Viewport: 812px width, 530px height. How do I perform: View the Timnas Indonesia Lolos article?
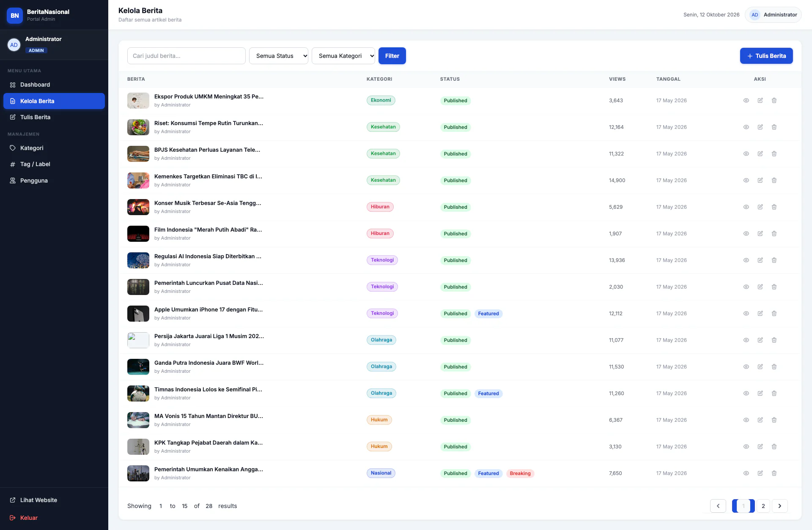(x=746, y=393)
